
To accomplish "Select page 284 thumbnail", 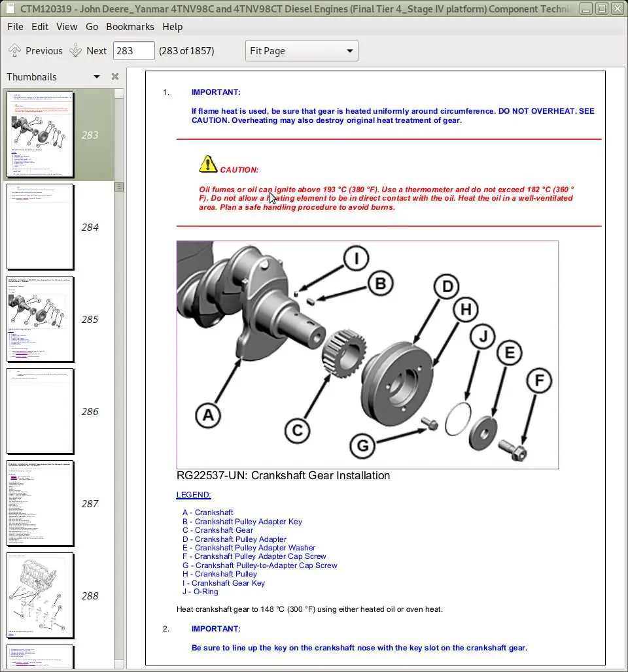I will 41,227.
